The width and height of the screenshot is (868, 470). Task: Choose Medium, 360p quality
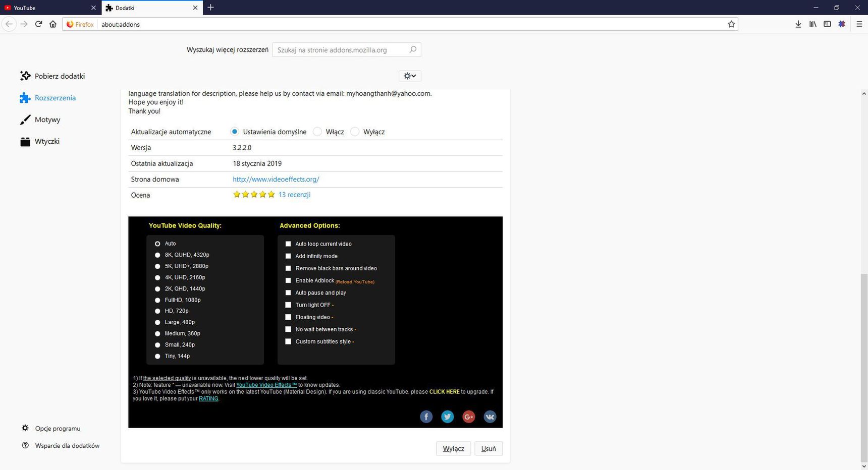point(157,333)
